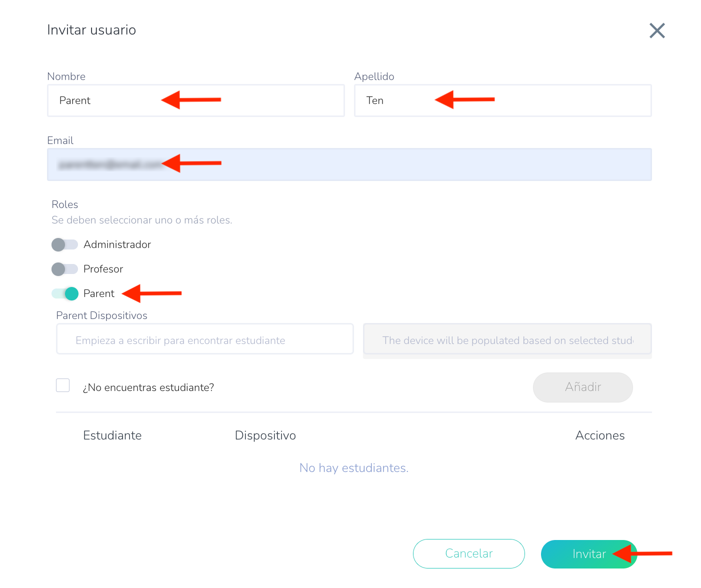Image resolution: width=701 pixels, height=588 pixels.
Task: Focus the Email input field
Action: [x=400, y=164]
